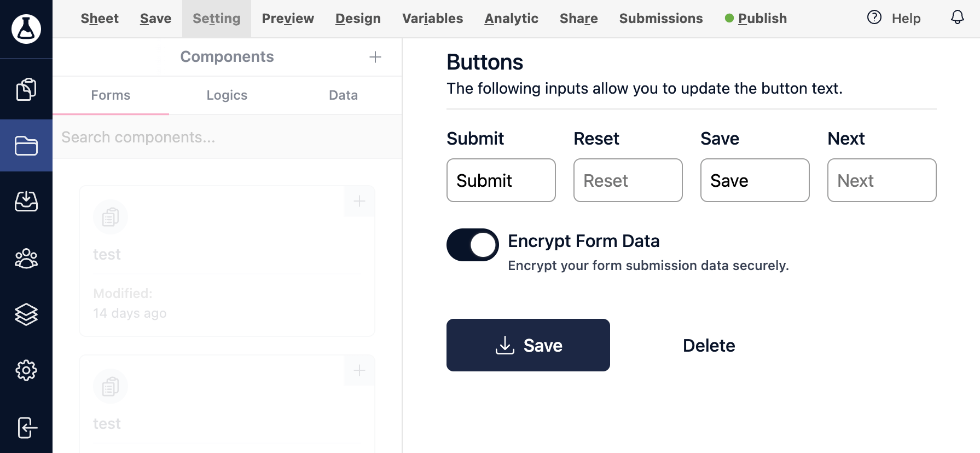Click the logout icon in sidebar

pos(26,428)
